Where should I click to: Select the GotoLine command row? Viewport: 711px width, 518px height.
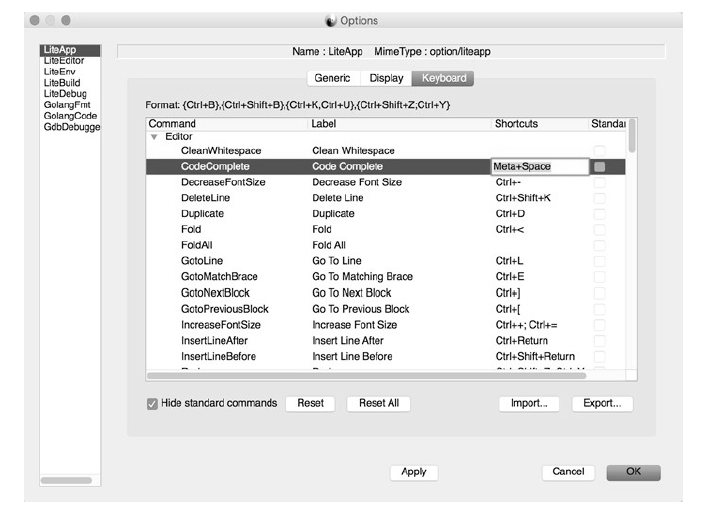(386, 261)
